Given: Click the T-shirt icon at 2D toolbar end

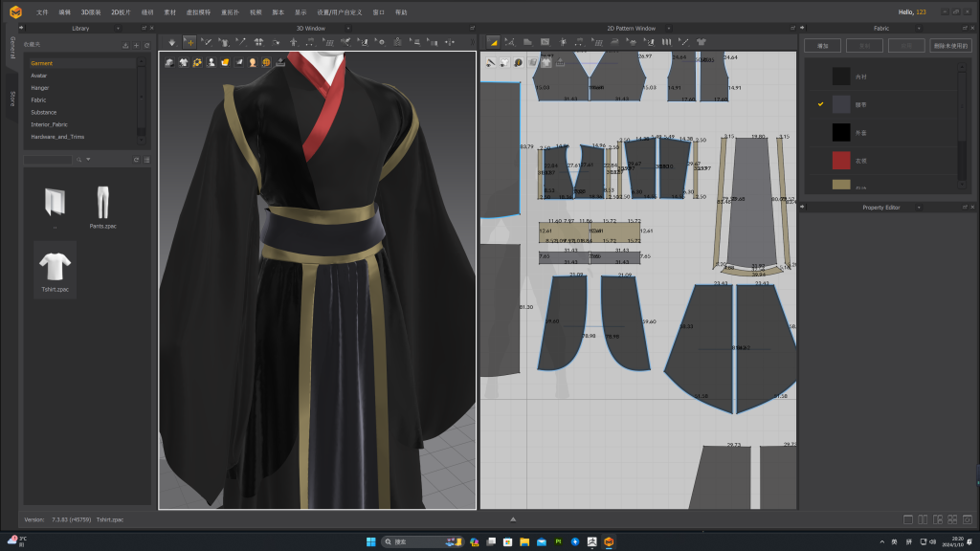Looking at the screenshot, I should point(702,42).
